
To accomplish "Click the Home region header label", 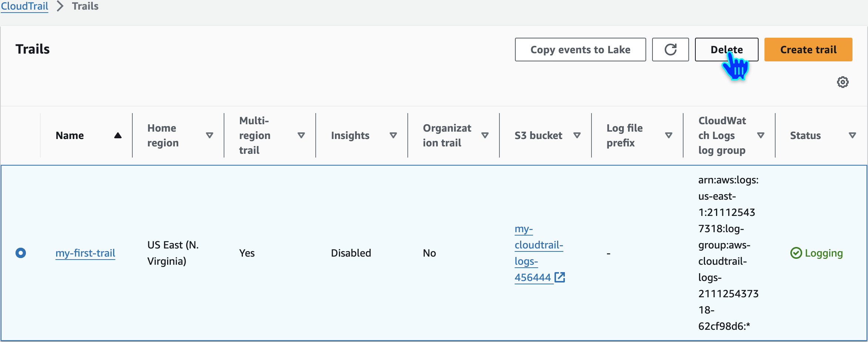I will 163,135.
